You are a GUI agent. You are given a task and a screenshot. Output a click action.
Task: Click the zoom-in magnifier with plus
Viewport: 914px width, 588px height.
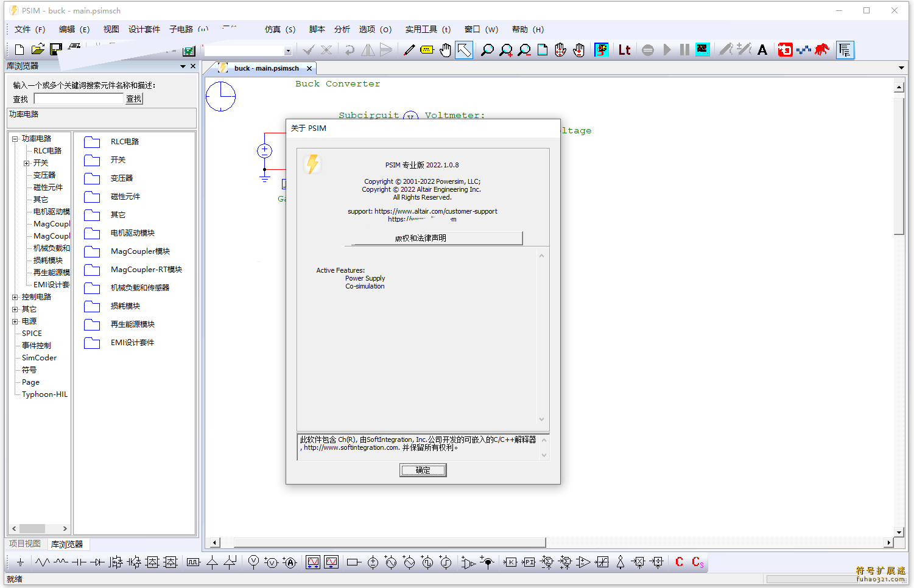click(x=506, y=50)
